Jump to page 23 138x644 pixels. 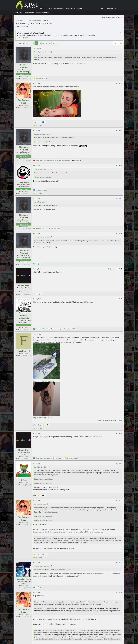(x=33, y=43)
